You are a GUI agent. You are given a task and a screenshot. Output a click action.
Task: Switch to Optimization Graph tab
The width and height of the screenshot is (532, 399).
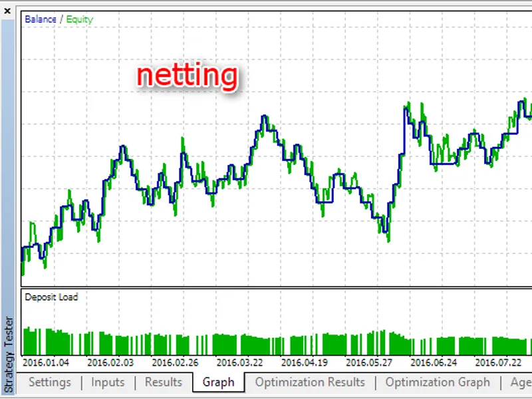(438, 382)
